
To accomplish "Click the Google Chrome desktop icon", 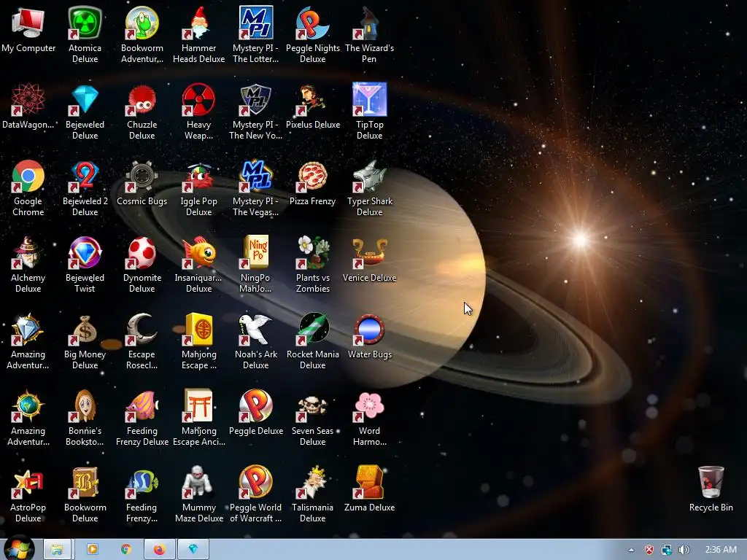I will pyautogui.click(x=28, y=176).
